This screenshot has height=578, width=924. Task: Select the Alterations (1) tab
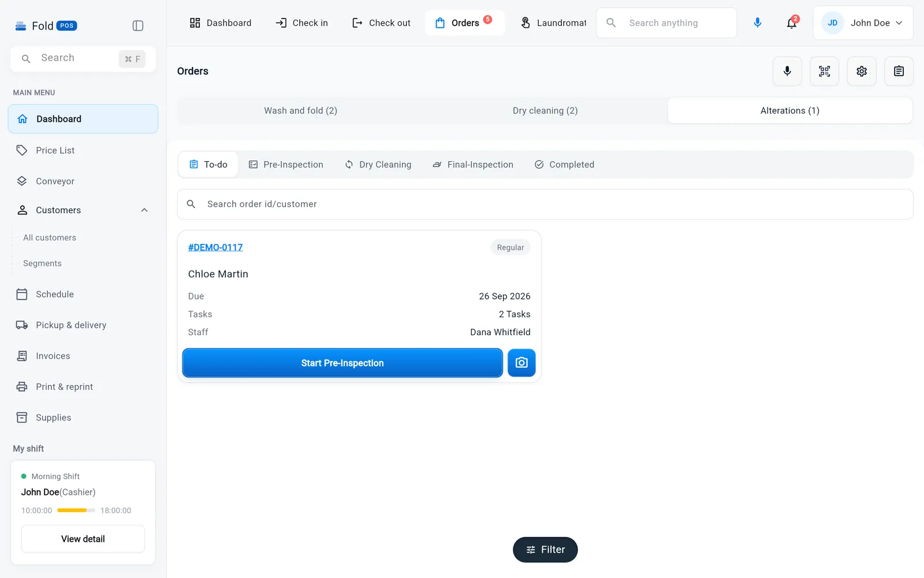pyautogui.click(x=790, y=110)
